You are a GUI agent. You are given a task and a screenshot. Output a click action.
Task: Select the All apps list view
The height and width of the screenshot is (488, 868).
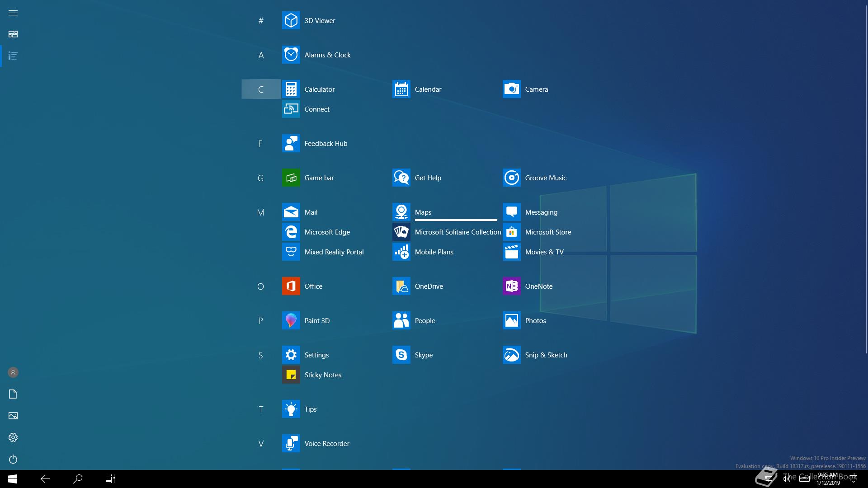tap(13, 56)
